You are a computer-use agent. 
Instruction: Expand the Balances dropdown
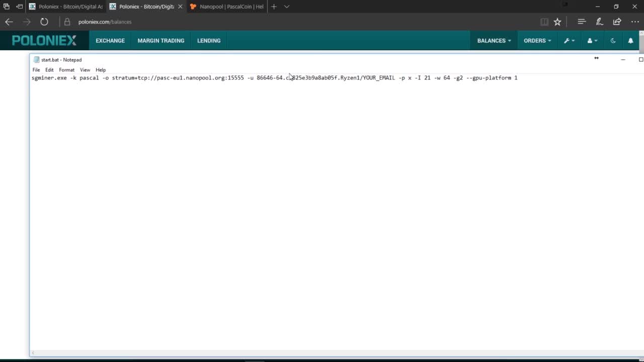click(x=494, y=41)
